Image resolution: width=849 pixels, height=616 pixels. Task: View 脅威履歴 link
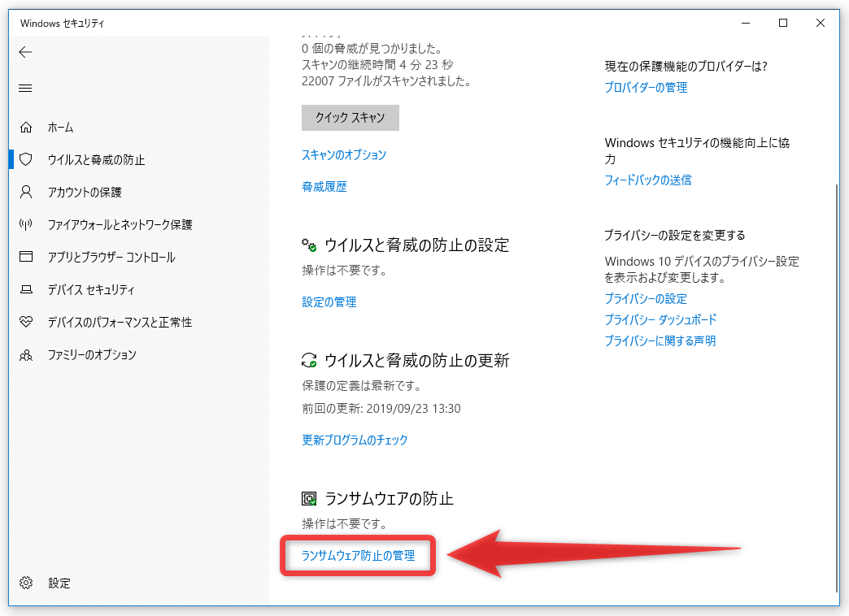324,187
